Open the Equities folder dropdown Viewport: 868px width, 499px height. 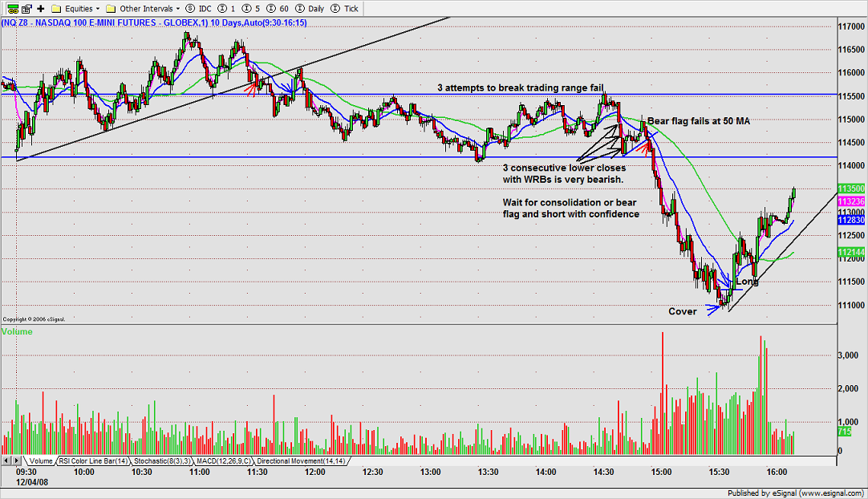[x=76, y=8]
